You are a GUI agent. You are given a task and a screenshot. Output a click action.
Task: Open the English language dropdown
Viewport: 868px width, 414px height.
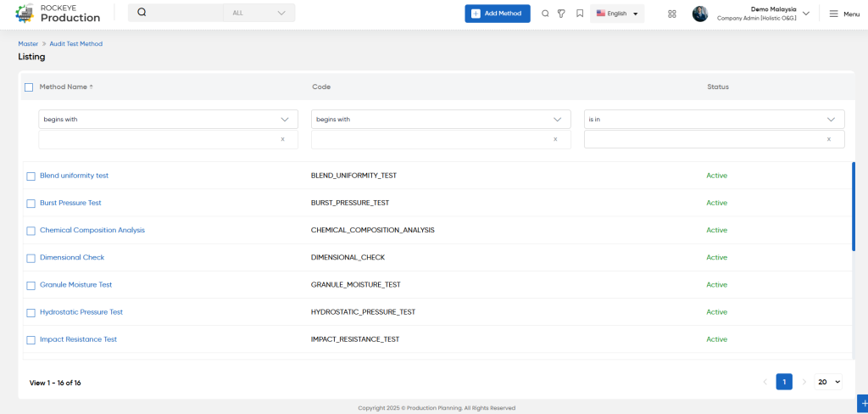pos(617,14)
